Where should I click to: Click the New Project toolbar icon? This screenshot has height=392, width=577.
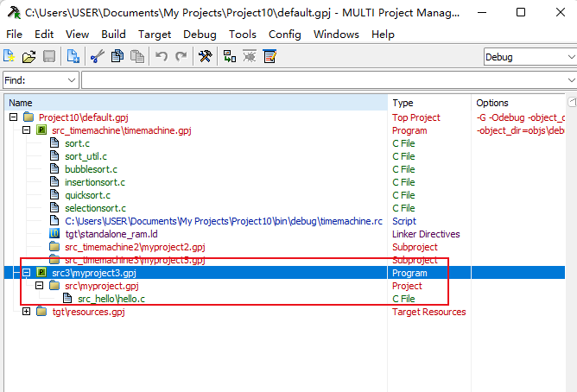pyautogui.click(x=10, y=57)
